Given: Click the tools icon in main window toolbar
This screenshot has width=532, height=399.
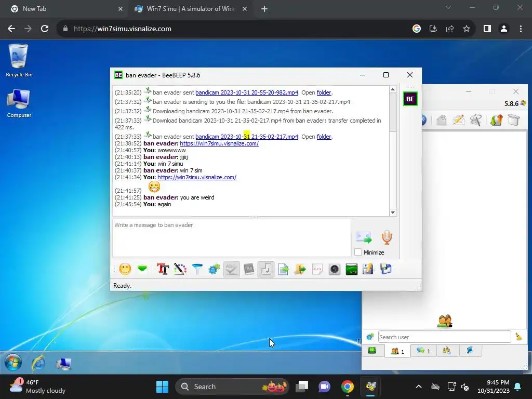Looking at the screenshot, I should pos(476,120).
